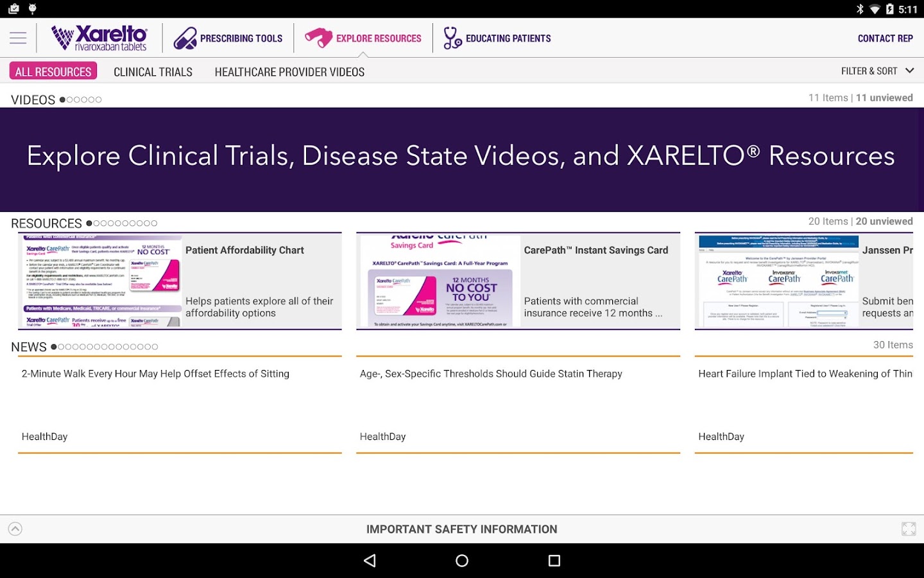The width and height of the screenshot is (924, 578).
Task: Click the Patient Affordability Chart title
Action: point(244,250)
